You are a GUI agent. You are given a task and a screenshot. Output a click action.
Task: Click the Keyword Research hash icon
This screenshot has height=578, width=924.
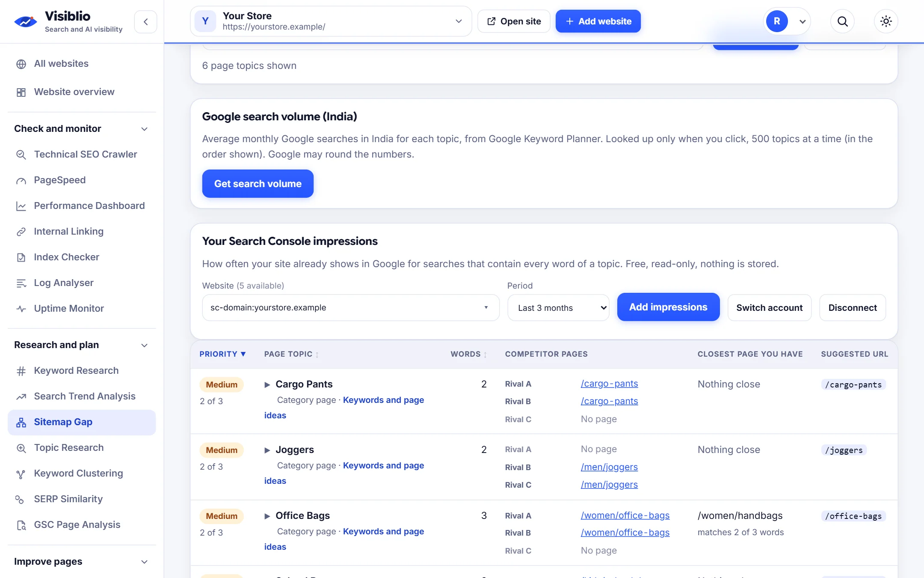click(21, 371)
